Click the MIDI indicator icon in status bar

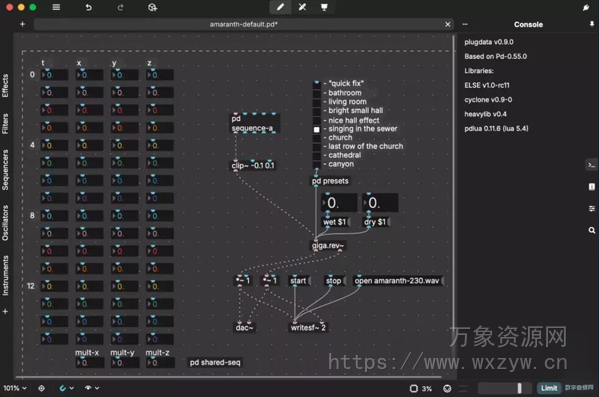[x=447, y=389]
